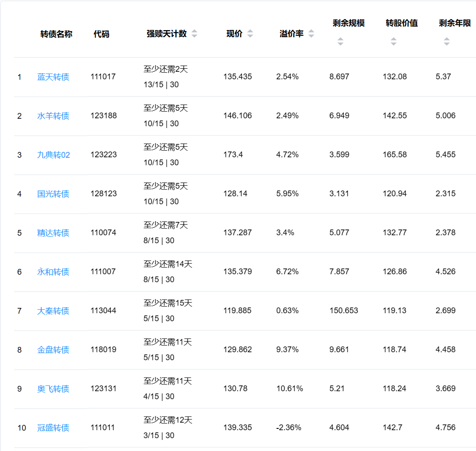
Task: Open the 奥飞转债 link
Action: (53, 389)
